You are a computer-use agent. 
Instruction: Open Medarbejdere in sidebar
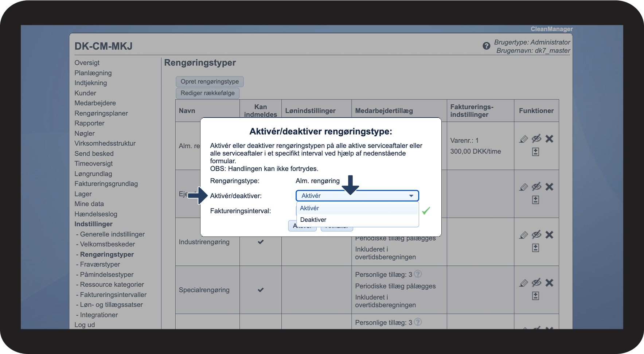point(95,103)
